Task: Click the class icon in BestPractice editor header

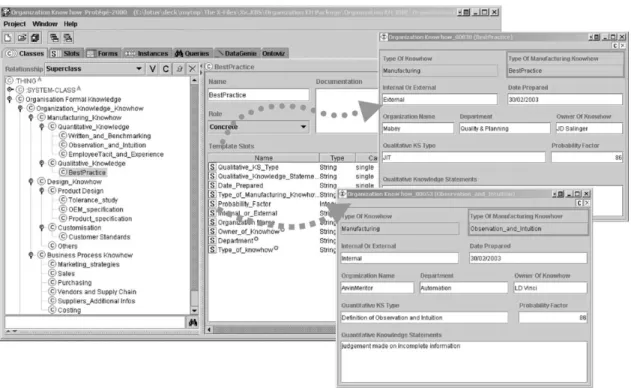Action: (209, 66)
